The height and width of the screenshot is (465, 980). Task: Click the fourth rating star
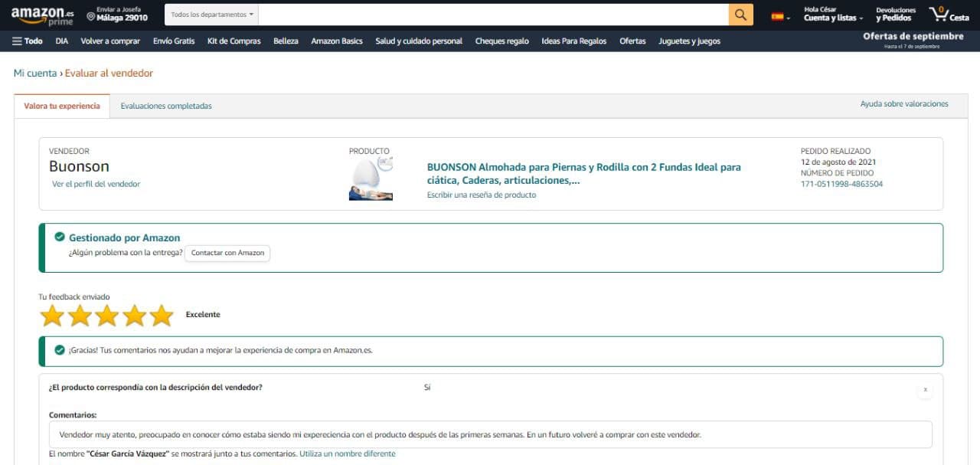(135, 316)
